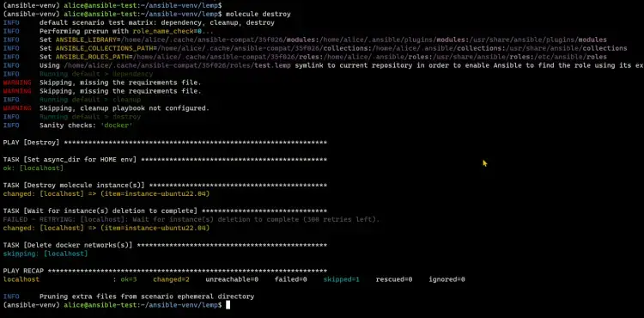Click TASK [Set async_dir for HOME env]
Viewport: 644px width, 318px height.
165,159
